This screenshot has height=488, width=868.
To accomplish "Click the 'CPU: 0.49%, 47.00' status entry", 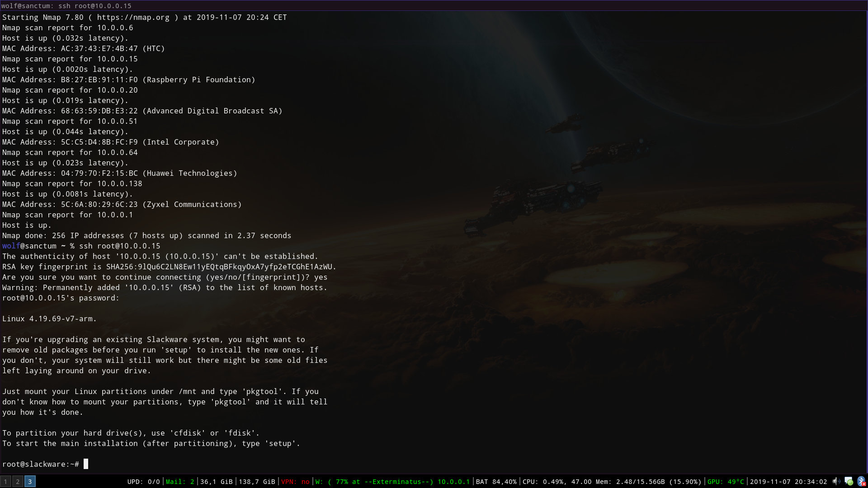I will click(557, 482).
